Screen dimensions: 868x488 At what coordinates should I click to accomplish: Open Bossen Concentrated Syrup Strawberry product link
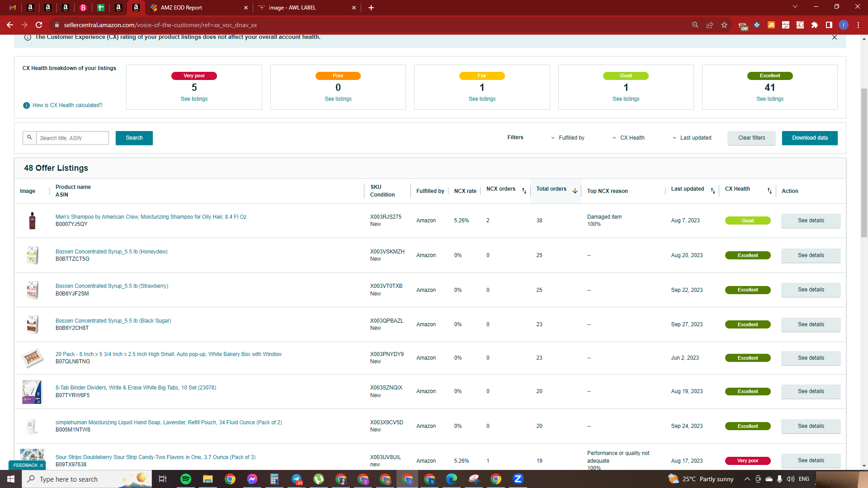[x=112, y=286]
